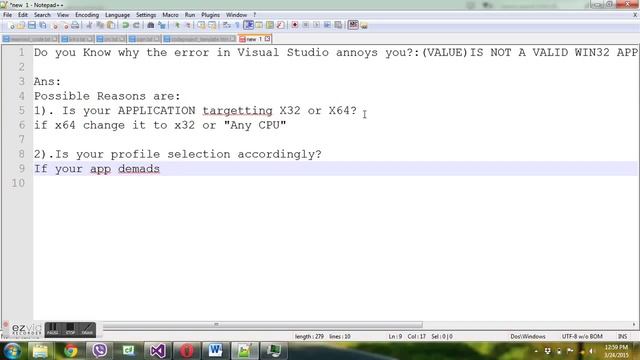The image size is (640, 360).
Task: Click the macro Playback icon
Action: coord(316,25)
